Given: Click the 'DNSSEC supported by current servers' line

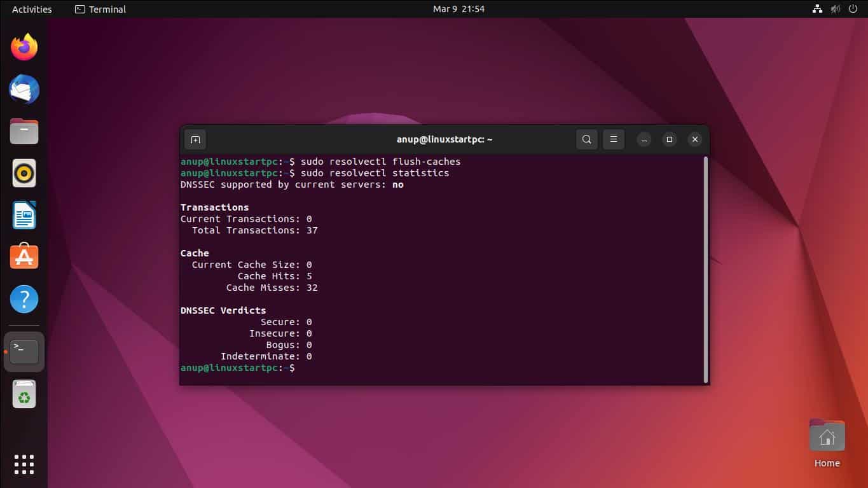Looking at the screenshot, I should click(x=292, y=185).
